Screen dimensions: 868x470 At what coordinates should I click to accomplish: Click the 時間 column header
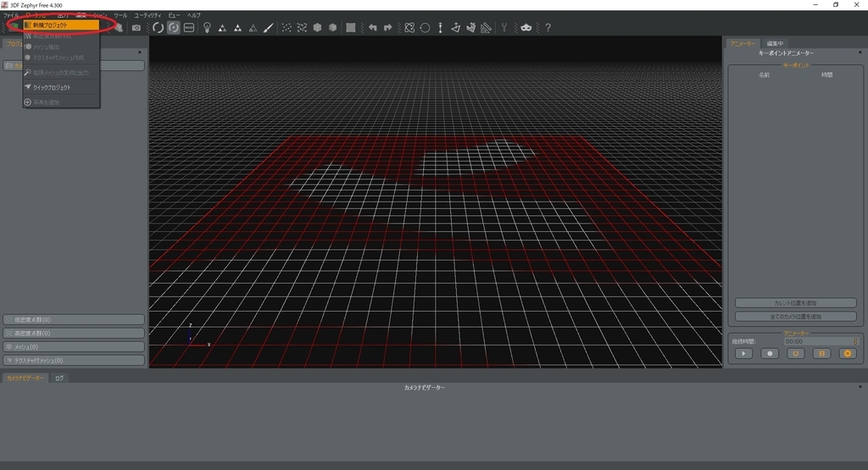(x=827, y=75)
